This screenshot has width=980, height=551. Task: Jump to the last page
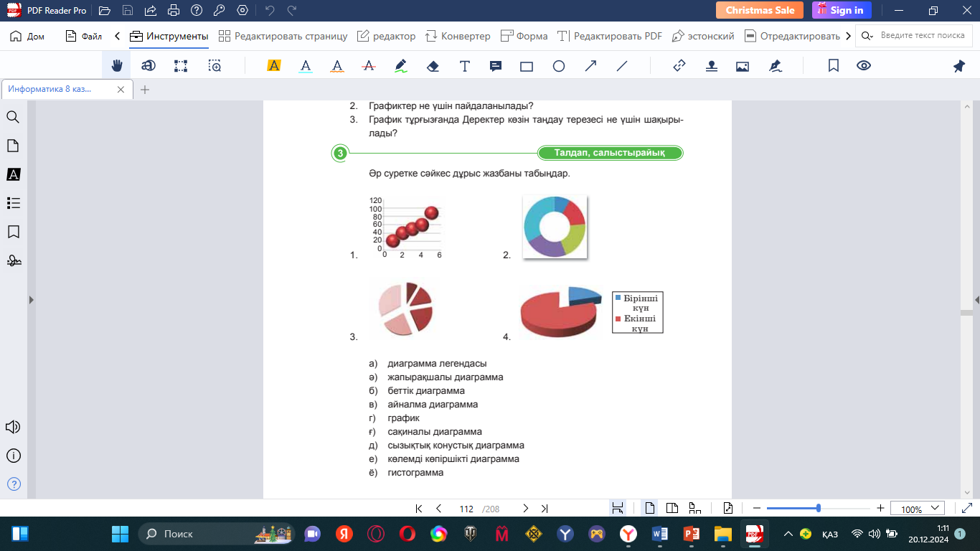click(545, 509)
